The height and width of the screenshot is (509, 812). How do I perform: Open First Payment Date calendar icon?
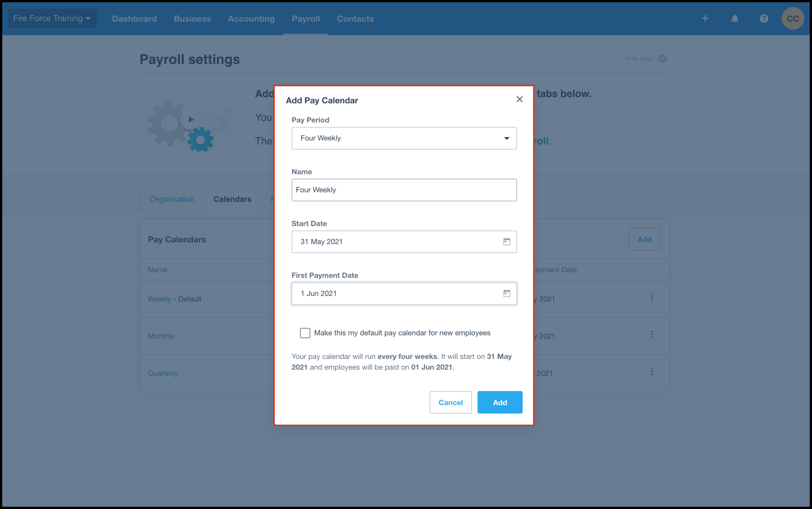506,294
